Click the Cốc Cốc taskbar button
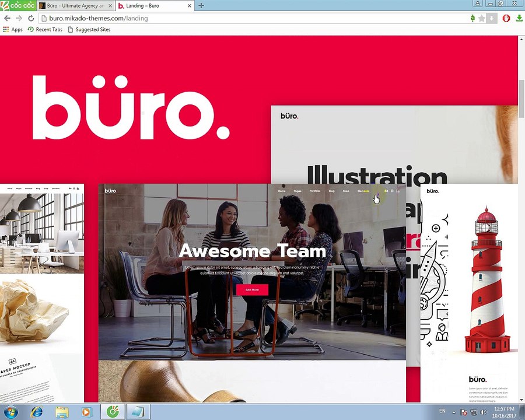The width and height of the screenshot is (525, 420). (x=113, y=412)
